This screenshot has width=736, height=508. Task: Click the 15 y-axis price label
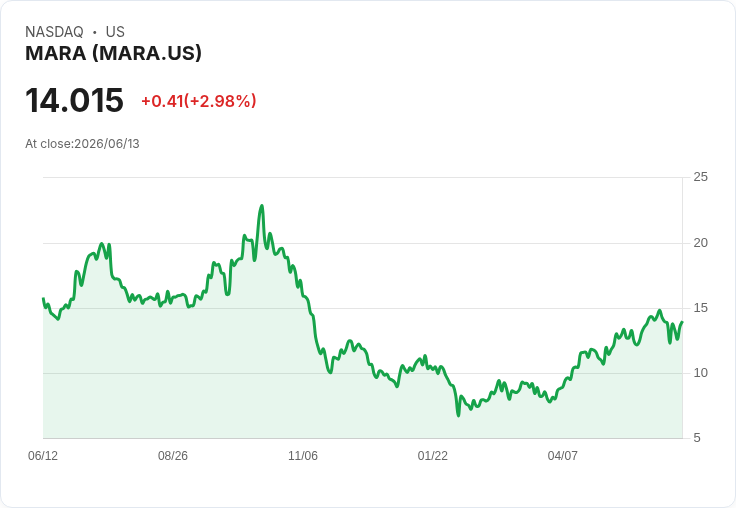pyautogui.click(x=700, y=308)
